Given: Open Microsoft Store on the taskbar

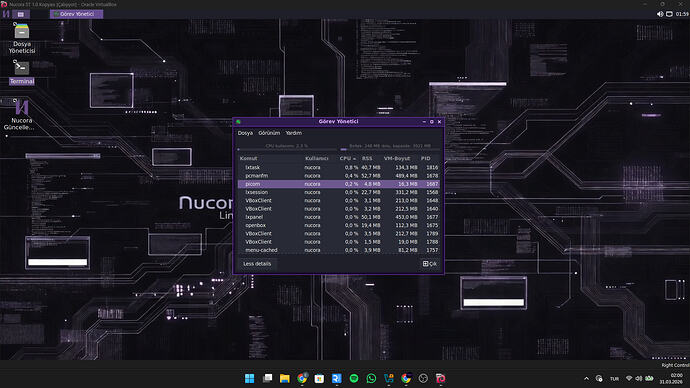Looking at the screenshot, I should point(319,378).
